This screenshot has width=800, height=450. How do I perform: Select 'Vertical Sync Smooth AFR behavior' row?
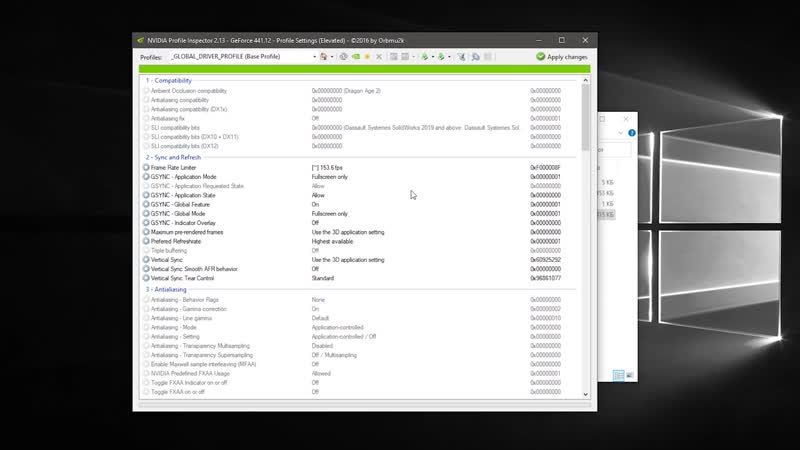coord(360,269)
